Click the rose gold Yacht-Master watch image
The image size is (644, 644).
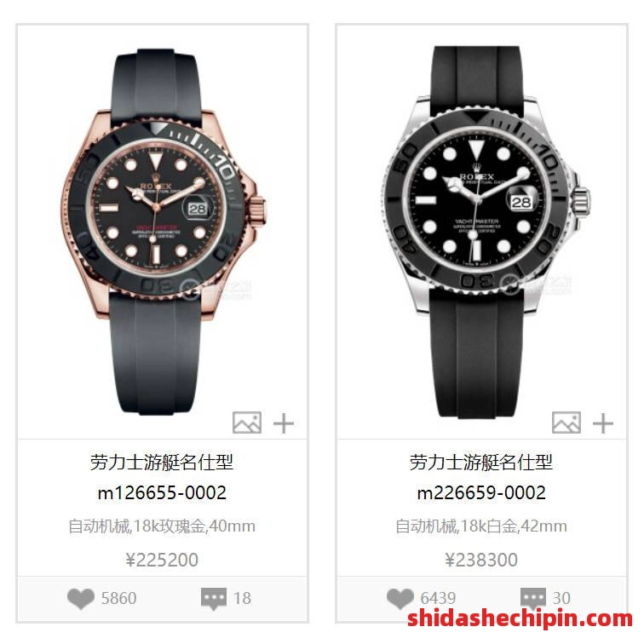(x=163, y=232)
